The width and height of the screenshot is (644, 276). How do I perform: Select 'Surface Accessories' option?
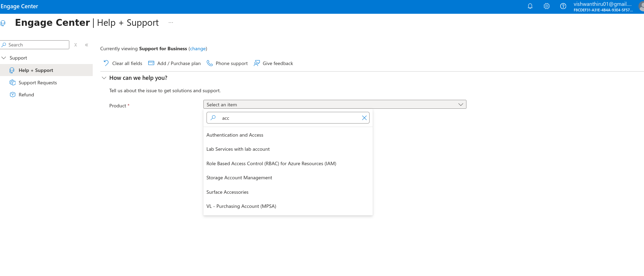pos(288,192)
